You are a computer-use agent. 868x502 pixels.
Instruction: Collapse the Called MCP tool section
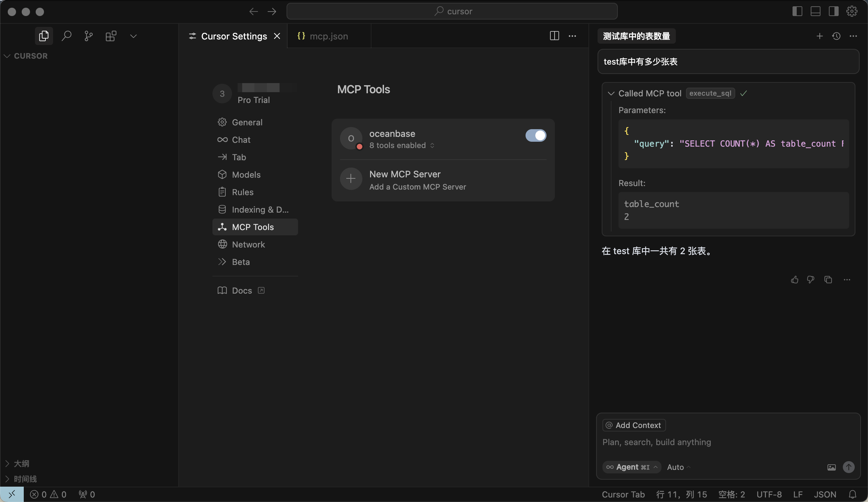(x=611, y=94)
